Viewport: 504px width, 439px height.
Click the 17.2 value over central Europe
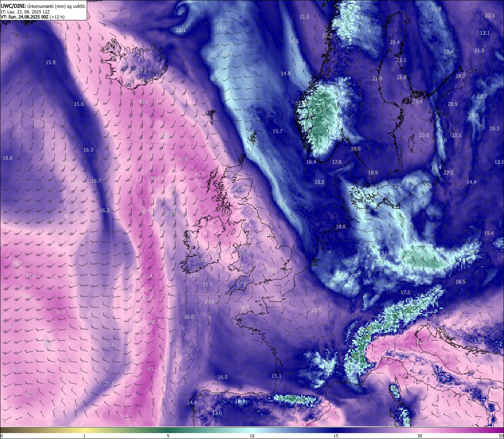pos(405,292)
